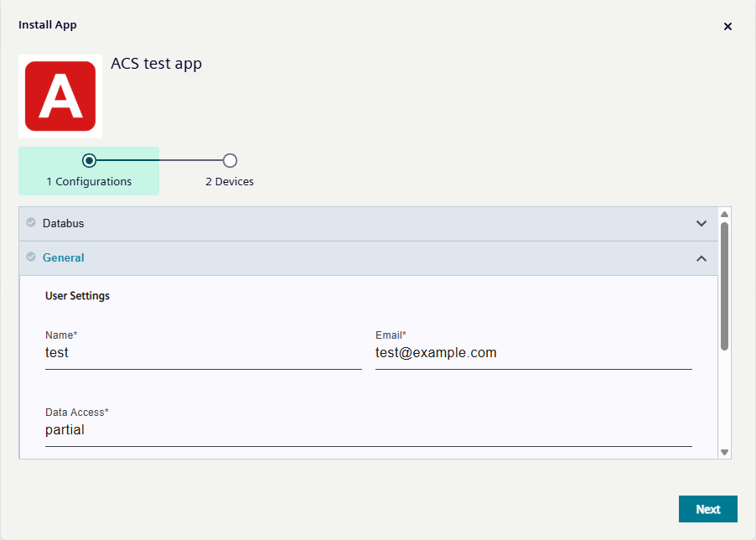Viewport: 756px width, 540px height.
Task: Select the empty Devices step circle
Action: (x=230, y=159)
